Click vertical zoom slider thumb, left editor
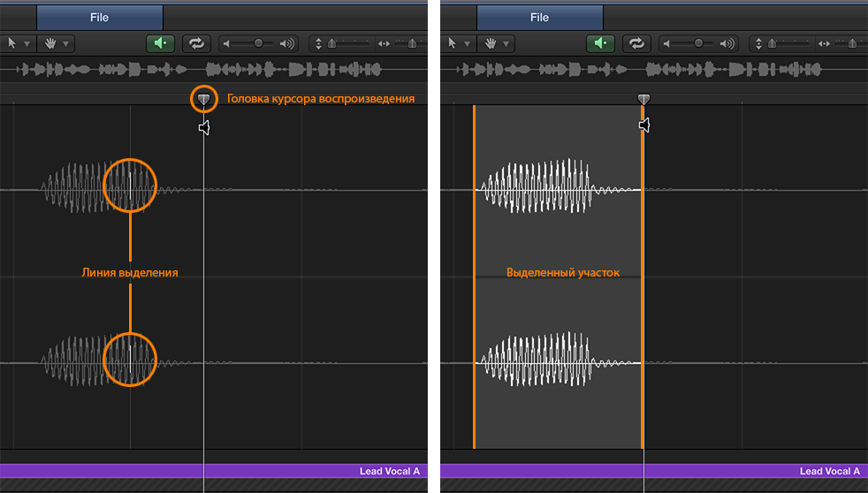 point(332,43)
